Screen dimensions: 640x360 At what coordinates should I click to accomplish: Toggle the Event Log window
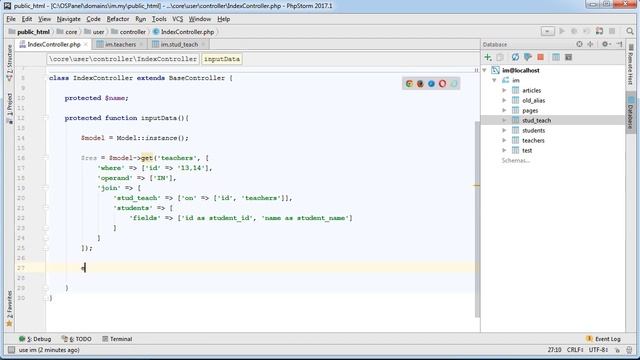point(603,339)
